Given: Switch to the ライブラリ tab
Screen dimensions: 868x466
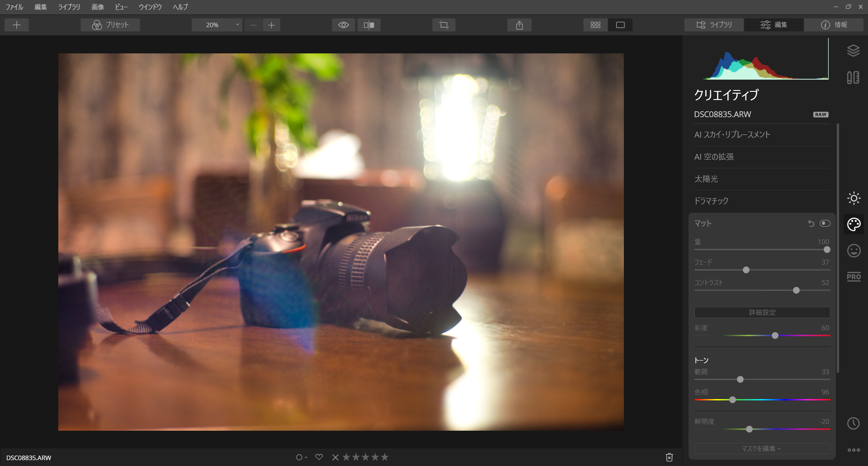Looking at the screenshot, I should 714,25.
